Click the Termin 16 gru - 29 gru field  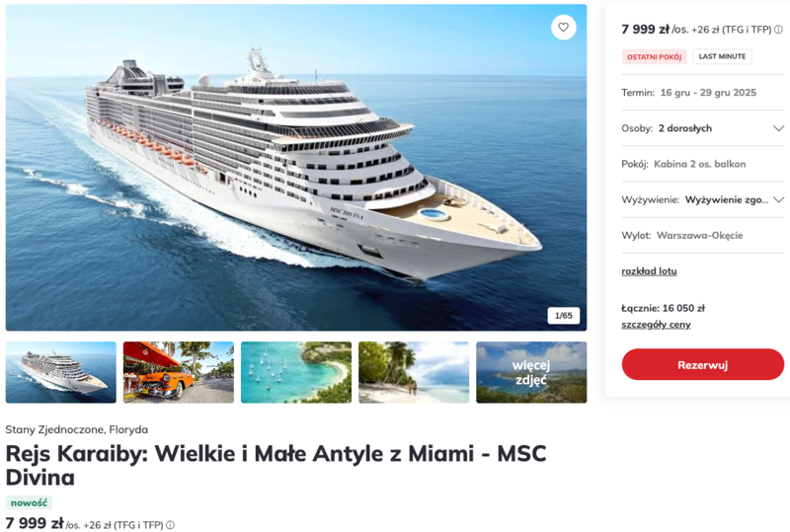tap(703, 93)
